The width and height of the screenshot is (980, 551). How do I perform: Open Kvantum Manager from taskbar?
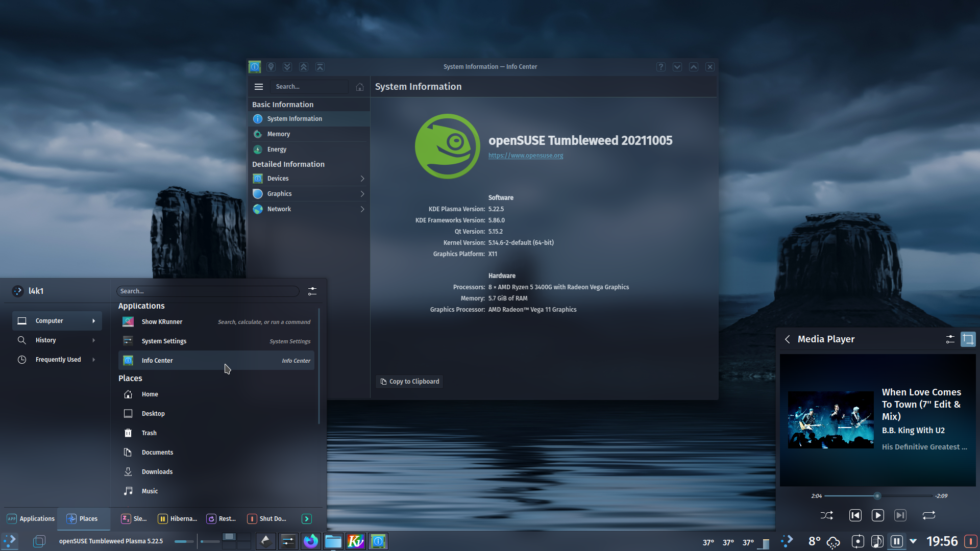pos(356,541)
